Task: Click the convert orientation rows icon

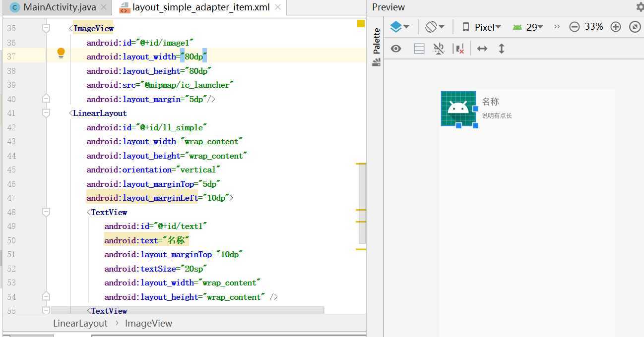Action: [x=419, y=49]
